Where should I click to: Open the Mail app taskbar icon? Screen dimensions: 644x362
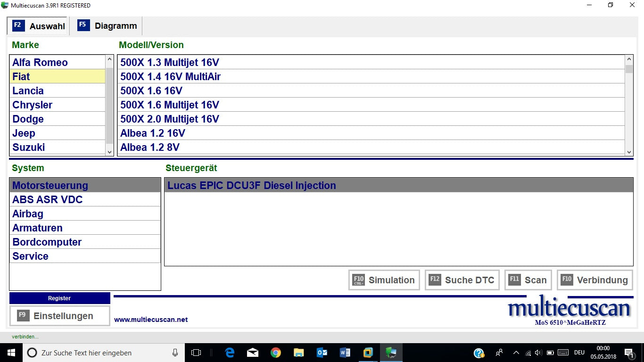pos(253,353)
